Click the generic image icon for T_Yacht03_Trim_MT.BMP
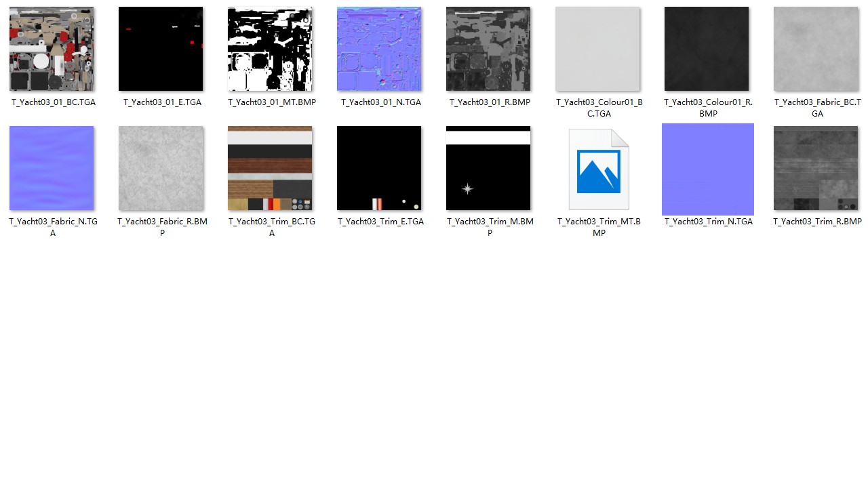This screenshot has height=488, width=868. (x=599, y=169)
